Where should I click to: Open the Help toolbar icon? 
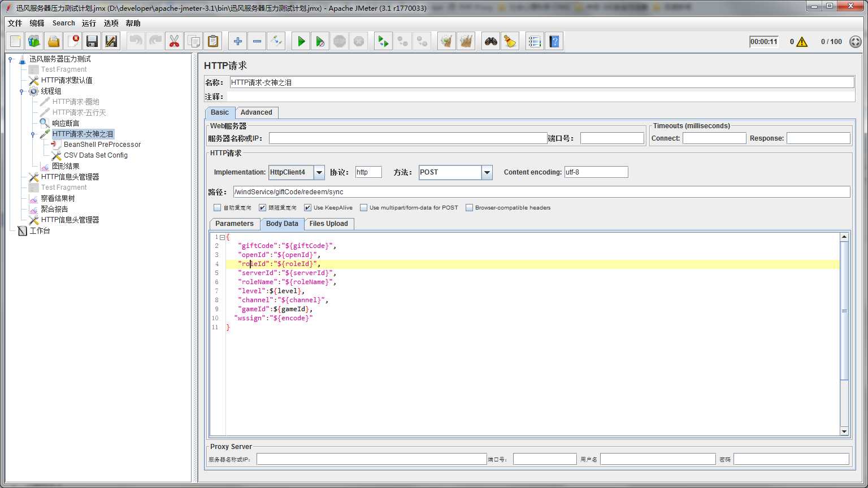pyautogui.click(x=554, y=41)
